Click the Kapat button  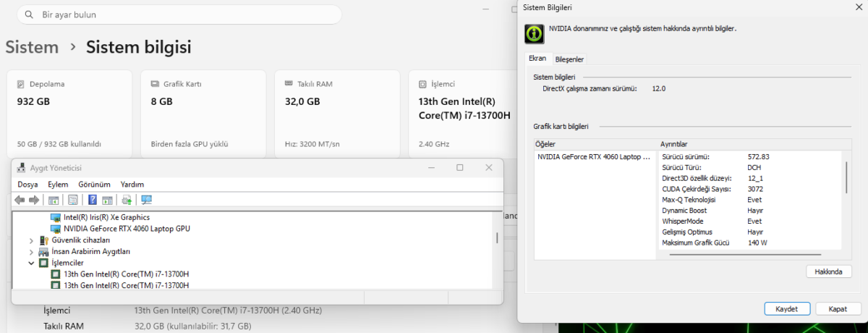(838, 308)
